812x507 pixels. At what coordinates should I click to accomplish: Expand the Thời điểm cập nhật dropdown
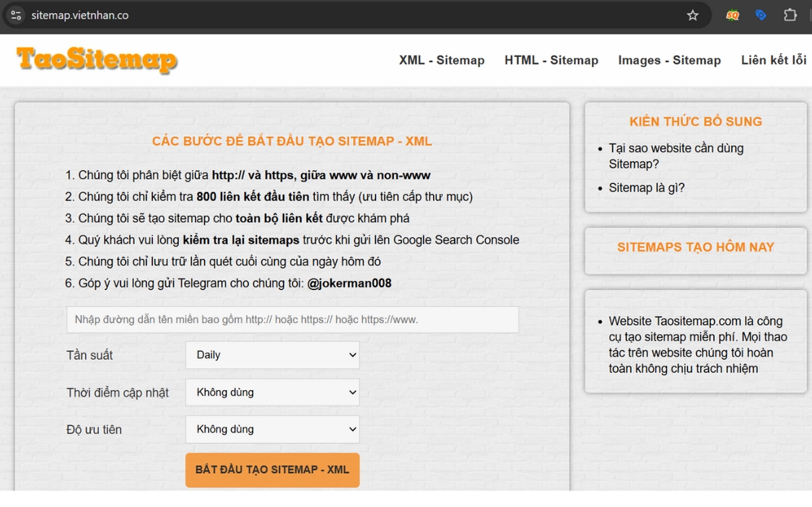[x=272, y=392]
